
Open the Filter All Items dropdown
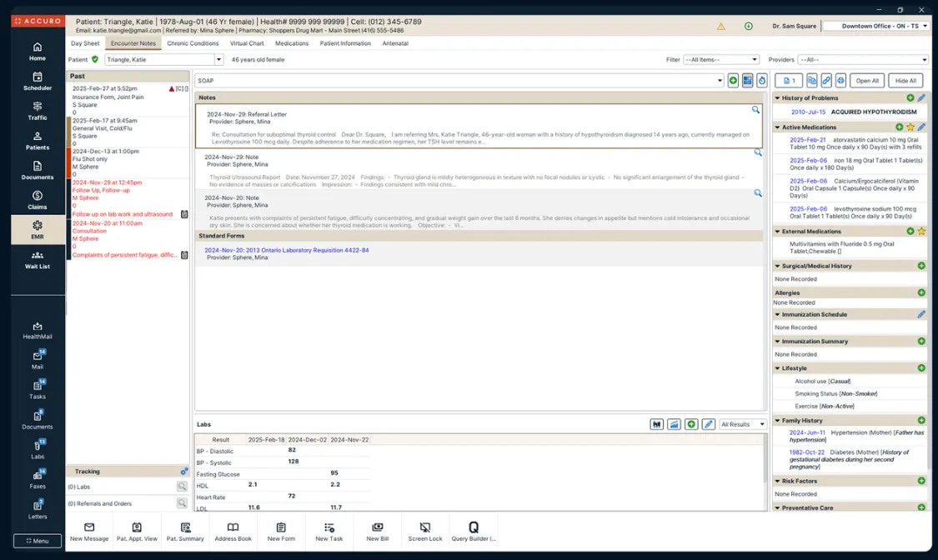[721, 58]
